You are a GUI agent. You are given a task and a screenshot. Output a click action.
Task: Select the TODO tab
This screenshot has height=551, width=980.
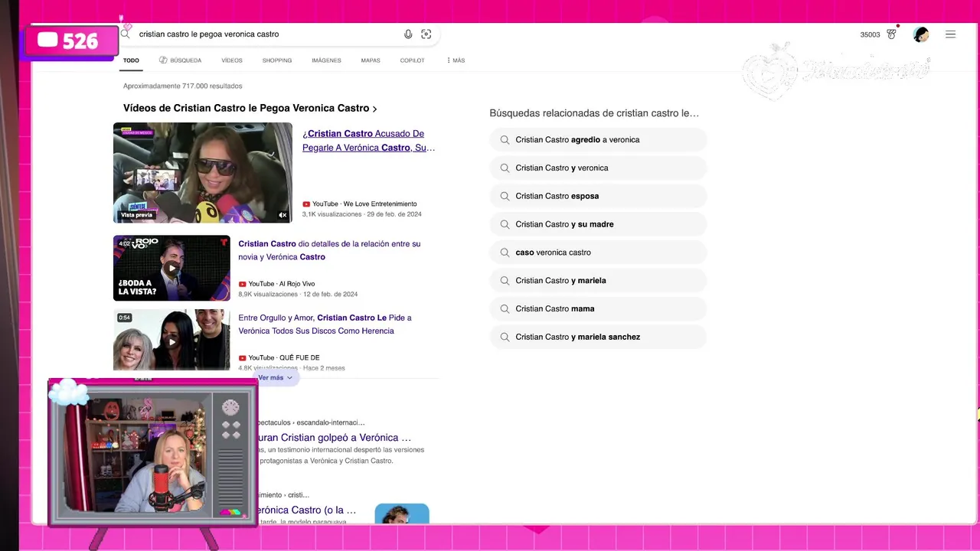click(131, 60)
